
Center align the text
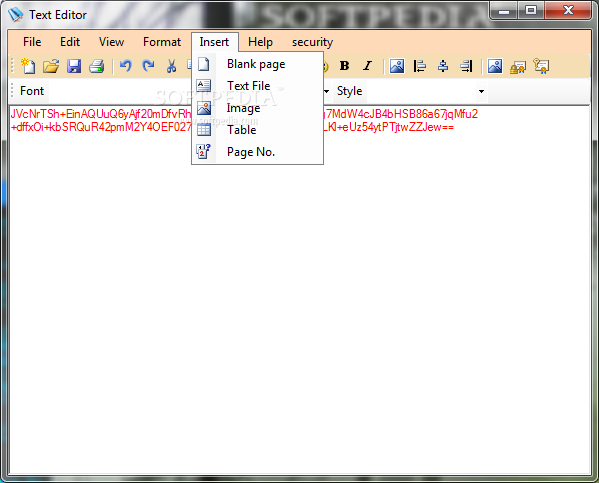pyautogui.click(x=443, y=66)
